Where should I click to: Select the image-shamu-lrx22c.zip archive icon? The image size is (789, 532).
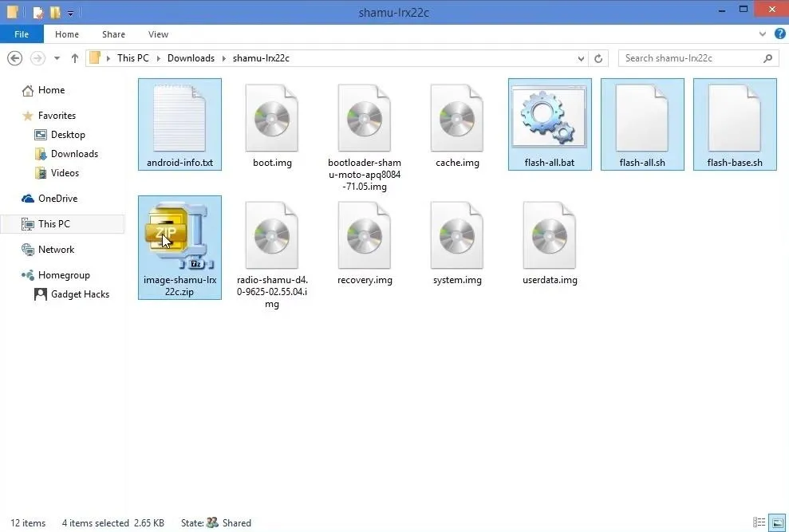(x=179, y=235)
